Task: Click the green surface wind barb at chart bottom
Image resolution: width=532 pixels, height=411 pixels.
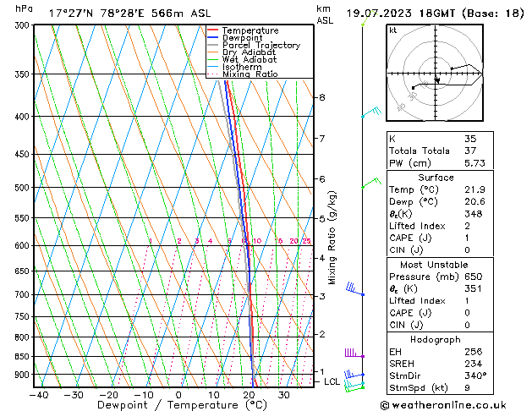Action: (354, 389)
